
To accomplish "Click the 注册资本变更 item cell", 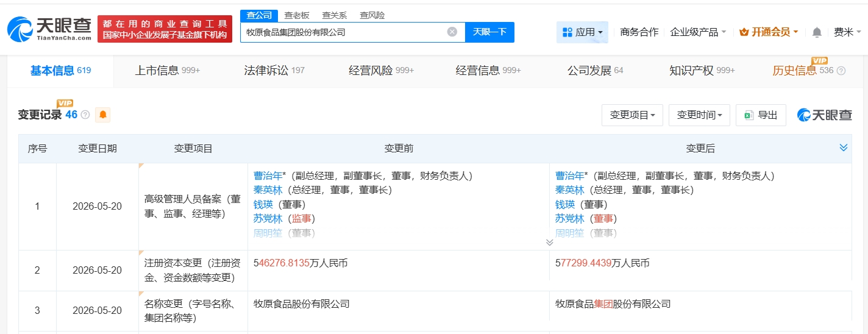I will (x=193, y=271).
